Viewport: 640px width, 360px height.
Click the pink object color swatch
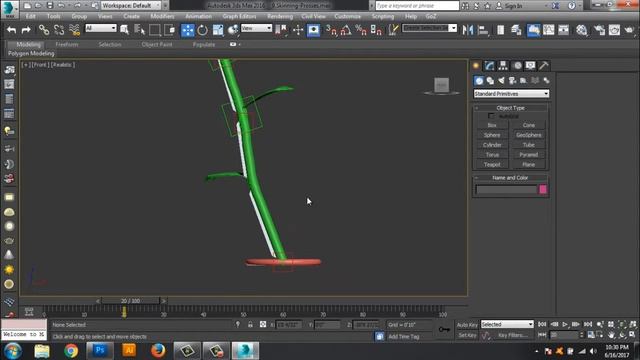pos(543,189)
